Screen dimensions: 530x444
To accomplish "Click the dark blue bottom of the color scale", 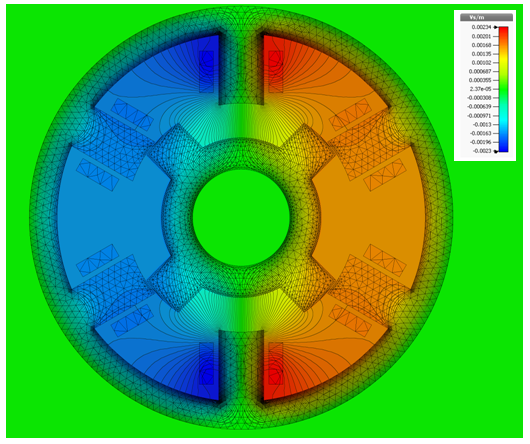I will tap(503, 148).
